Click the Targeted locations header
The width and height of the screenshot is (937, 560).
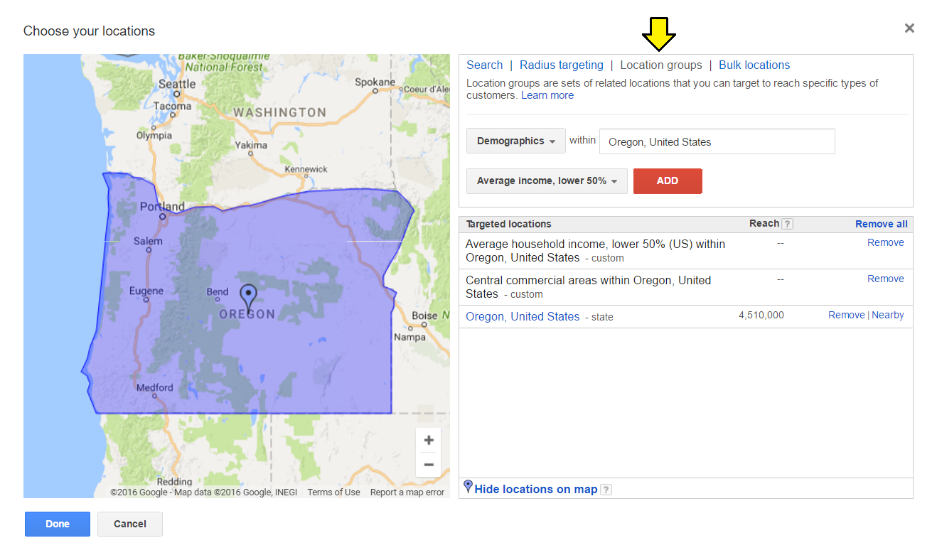click(509, 224)
